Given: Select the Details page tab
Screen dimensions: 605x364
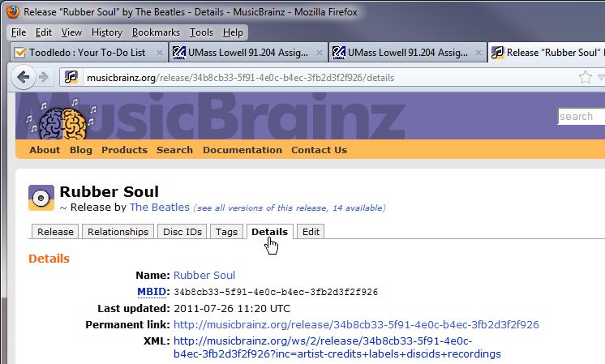Looking at the screenshot, I should 270,232.
